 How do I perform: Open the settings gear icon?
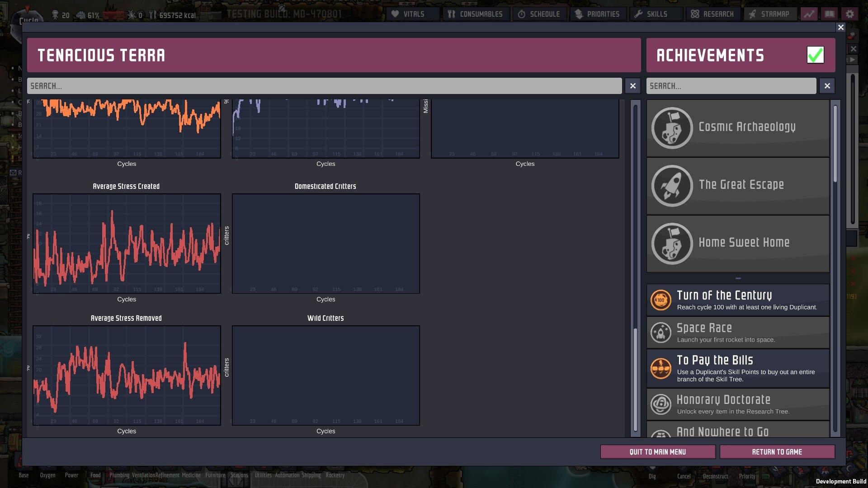(850, 14)
